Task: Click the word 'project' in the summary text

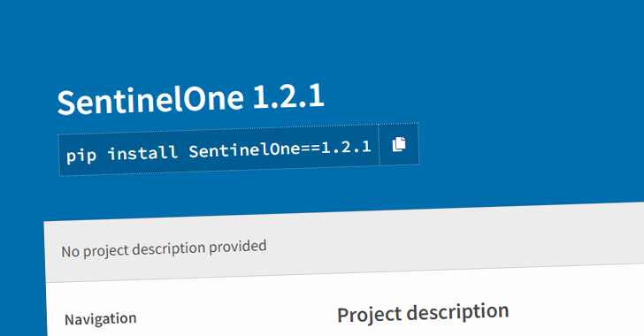Action: [x=106, y=250]
